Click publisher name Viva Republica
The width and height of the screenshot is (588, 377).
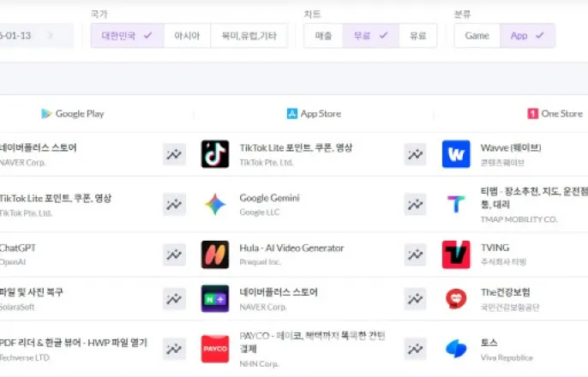point(507,357)
